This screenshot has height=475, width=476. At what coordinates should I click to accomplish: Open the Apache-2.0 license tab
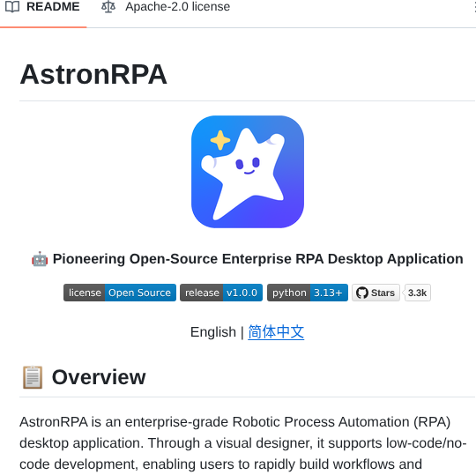[166, 7]
